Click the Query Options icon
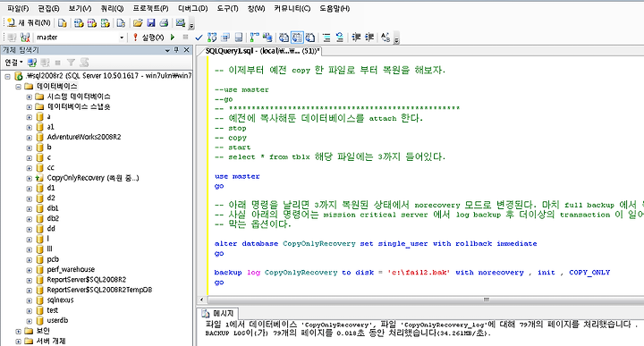The width and height of the screenshot is (644, 346). click(x=225, y=38)
